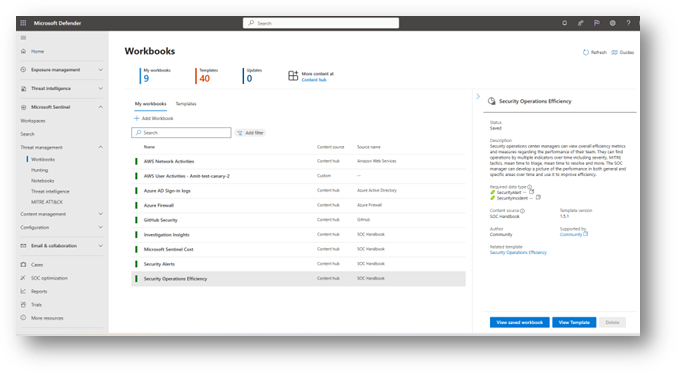This screenshot has width=678, height=374.
Task: Click the SOC optimization icon
Action: pyautogui.click(x=23, y=278)
